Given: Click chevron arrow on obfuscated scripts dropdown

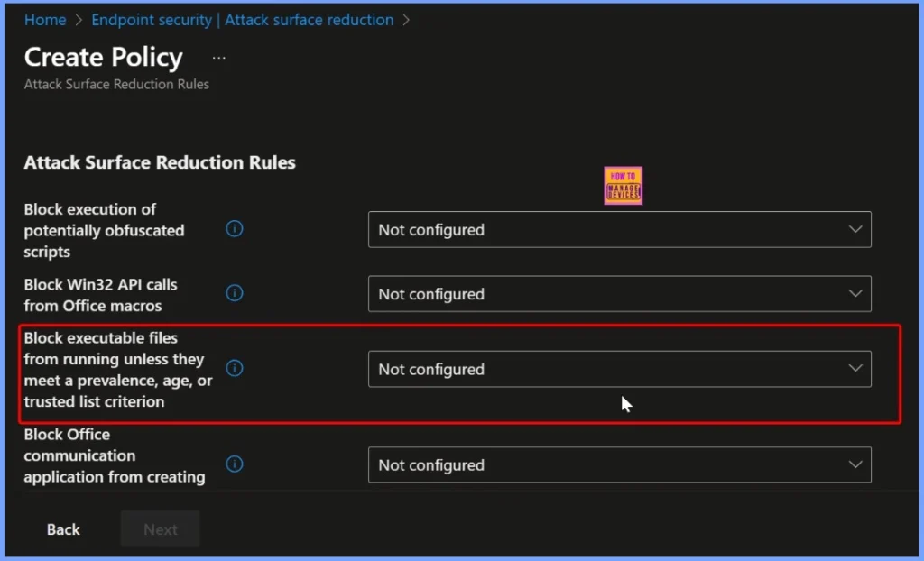Looking at the screenshot, I should pos(855,229).
